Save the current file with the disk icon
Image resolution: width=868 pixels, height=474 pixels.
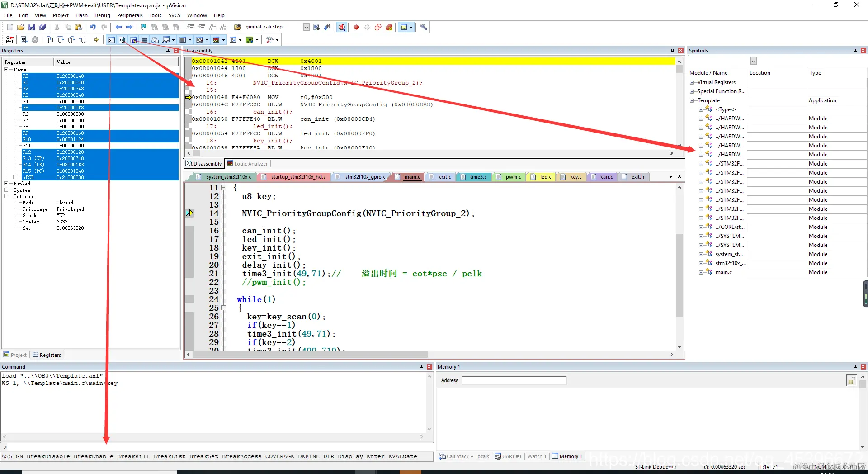pos(32,27)
